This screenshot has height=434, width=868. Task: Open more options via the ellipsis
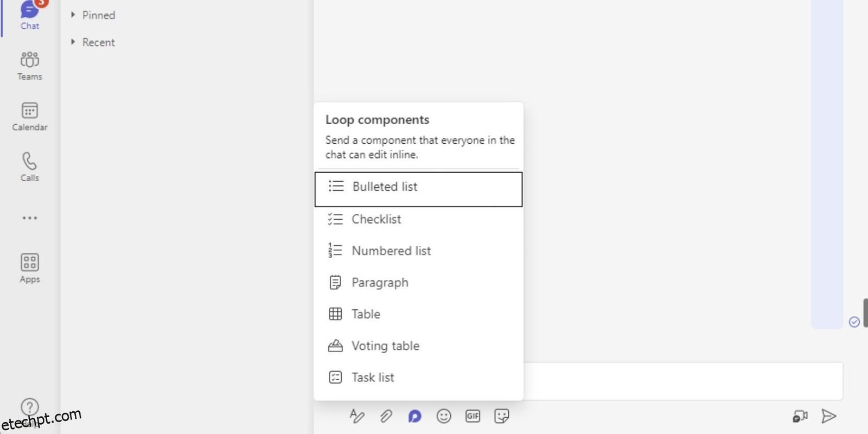[29, 218]
